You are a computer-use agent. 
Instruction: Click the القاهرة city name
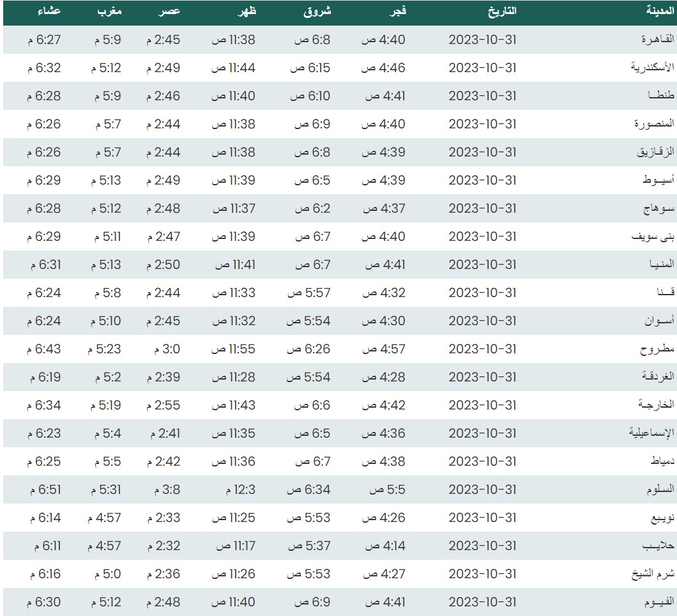(658, 40)
